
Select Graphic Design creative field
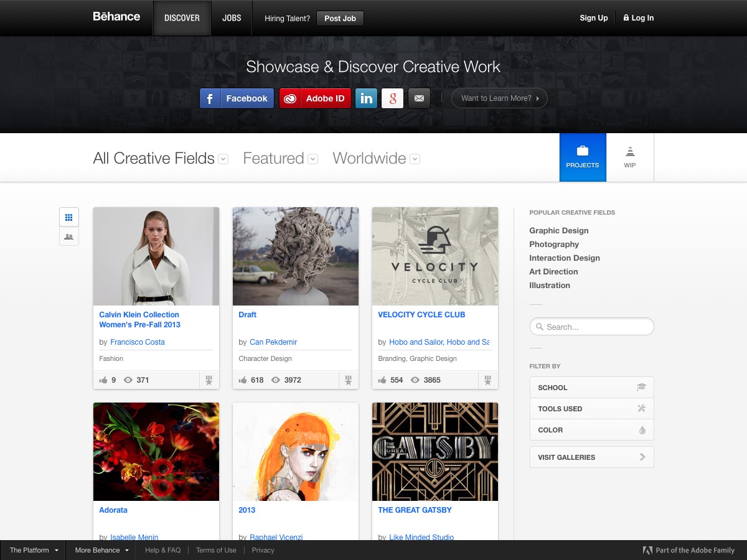point(559,231)
